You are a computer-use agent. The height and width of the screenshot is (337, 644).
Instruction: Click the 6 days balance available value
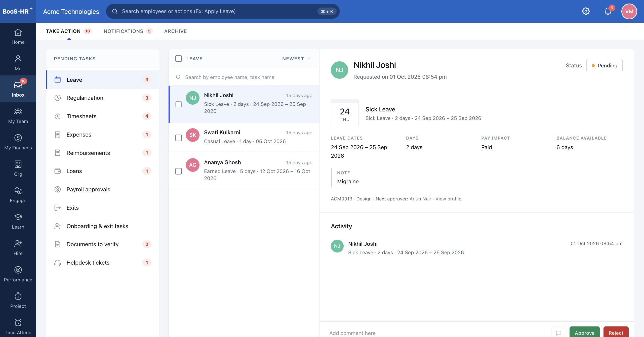click(565, 147)
